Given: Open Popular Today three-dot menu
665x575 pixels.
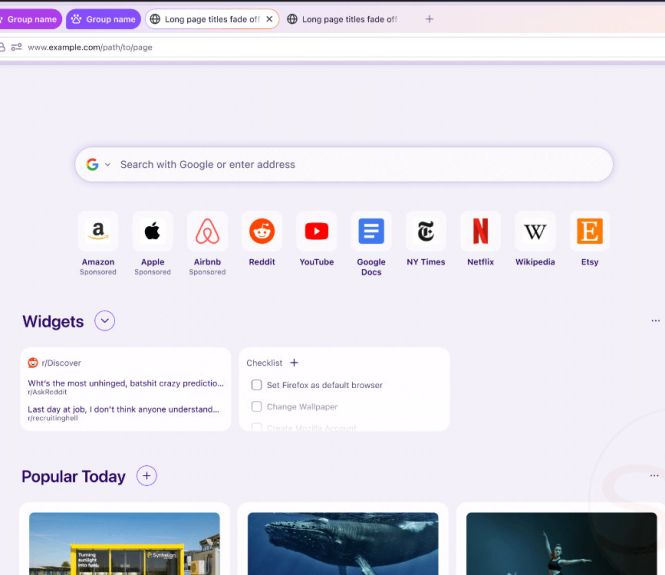Looking at the screenshot, I should point(654,476).
